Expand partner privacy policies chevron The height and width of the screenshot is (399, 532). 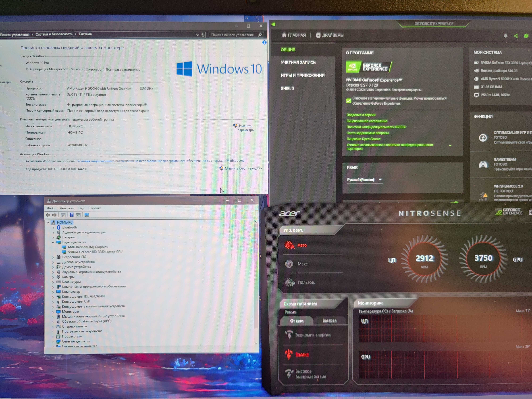pyautogui.click(x=450, y=146)
